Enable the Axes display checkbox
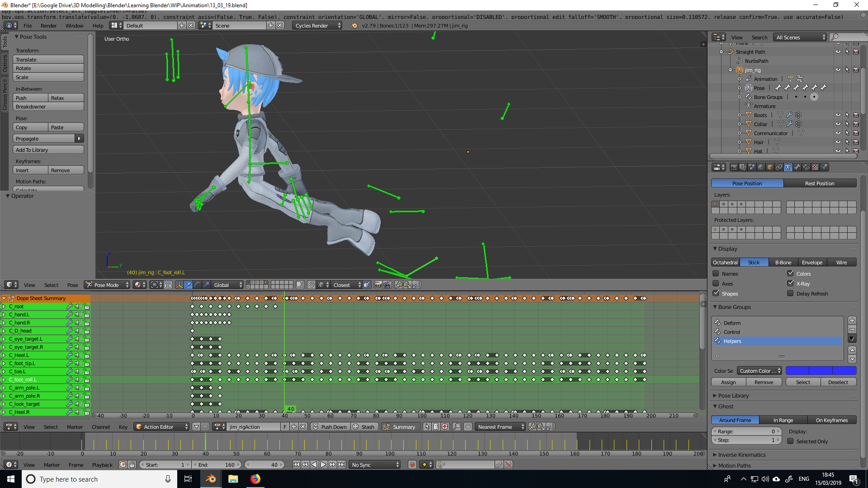Screen dimensions: 868x488 coord(716,283)
